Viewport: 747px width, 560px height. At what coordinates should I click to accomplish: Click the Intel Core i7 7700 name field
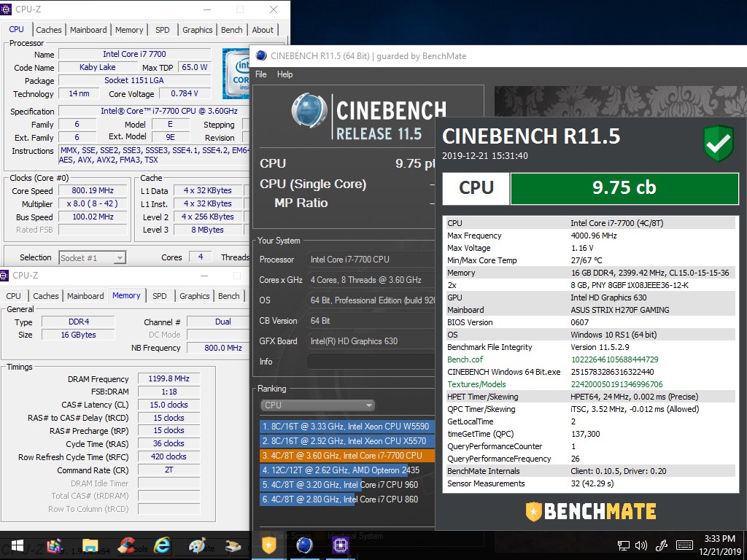(134, 54)
